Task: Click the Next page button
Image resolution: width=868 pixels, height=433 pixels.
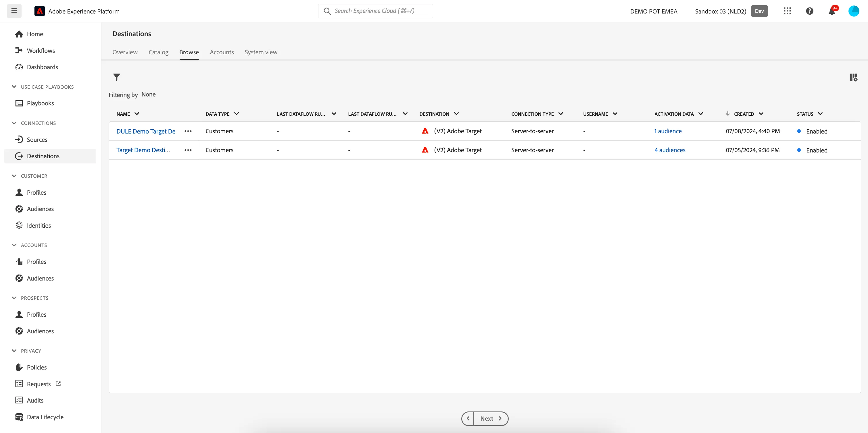Action: [x=491, y=419]
